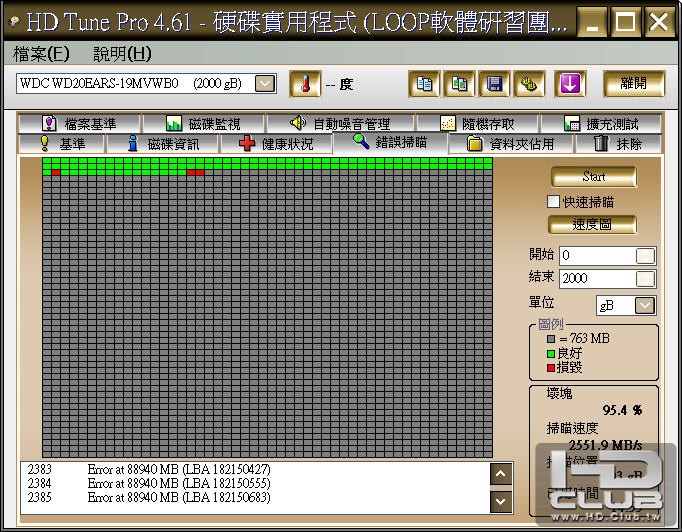The height and width of the screenshot is (532, 682).
Task: Switch to the 擴充測試 tab
Action: [601, 124]
